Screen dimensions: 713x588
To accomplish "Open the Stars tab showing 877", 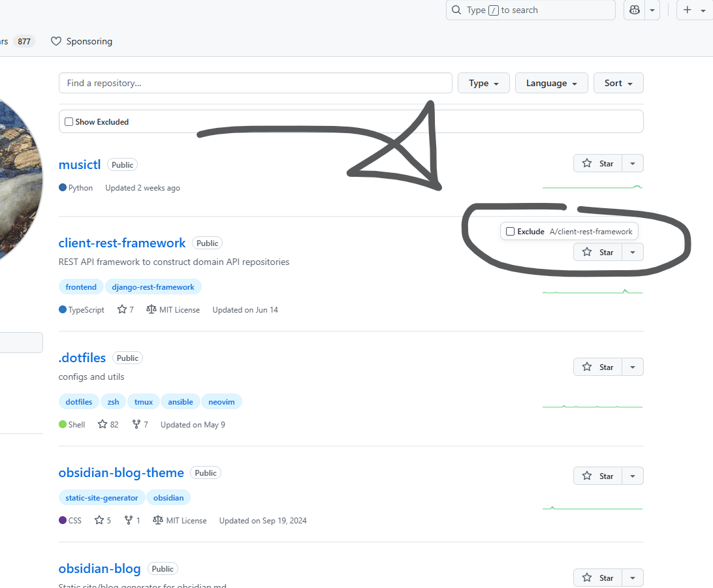I will pyautogui.click(x=17, y=41).
